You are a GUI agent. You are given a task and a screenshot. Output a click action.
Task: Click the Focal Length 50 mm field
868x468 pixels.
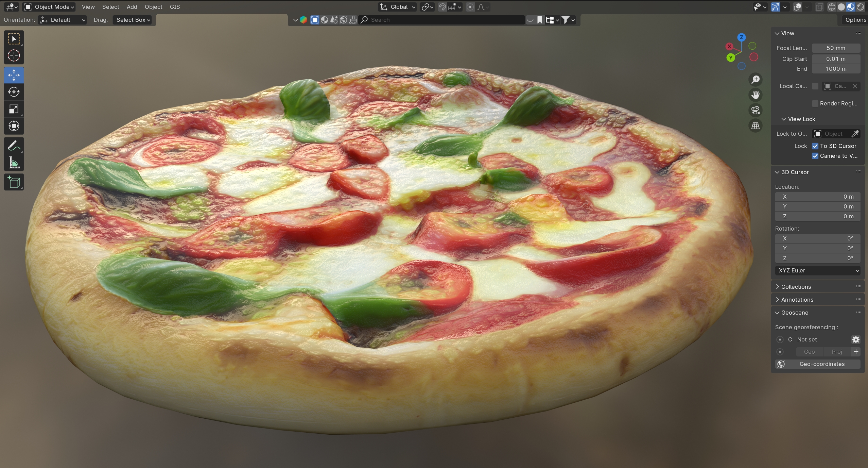click(x=836, y=48)
